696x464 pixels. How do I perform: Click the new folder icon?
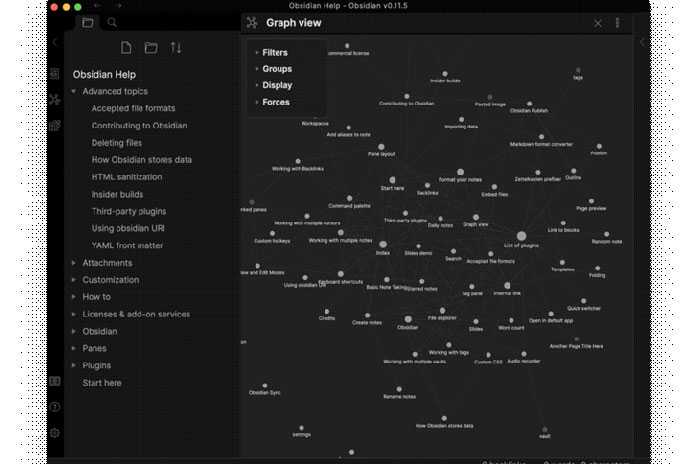[x=151, y=48]
